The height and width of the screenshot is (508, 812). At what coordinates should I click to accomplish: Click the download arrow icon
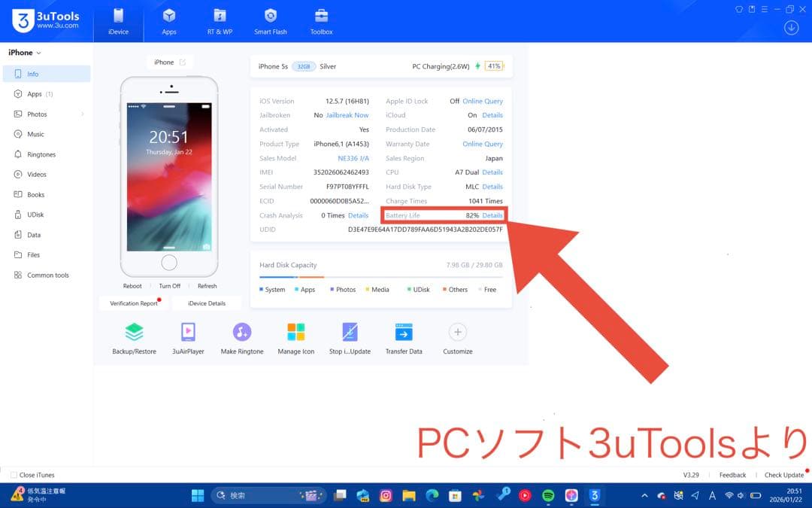pyautogui.click(x=791, y=28)
